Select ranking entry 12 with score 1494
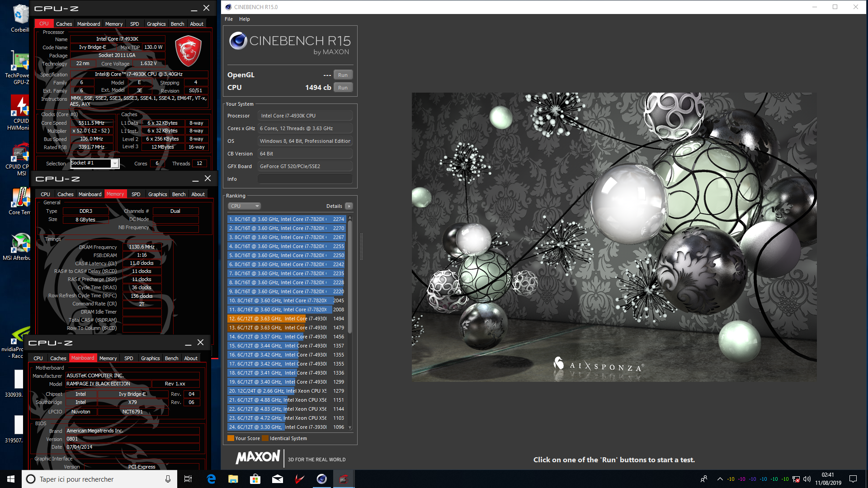 287,319
